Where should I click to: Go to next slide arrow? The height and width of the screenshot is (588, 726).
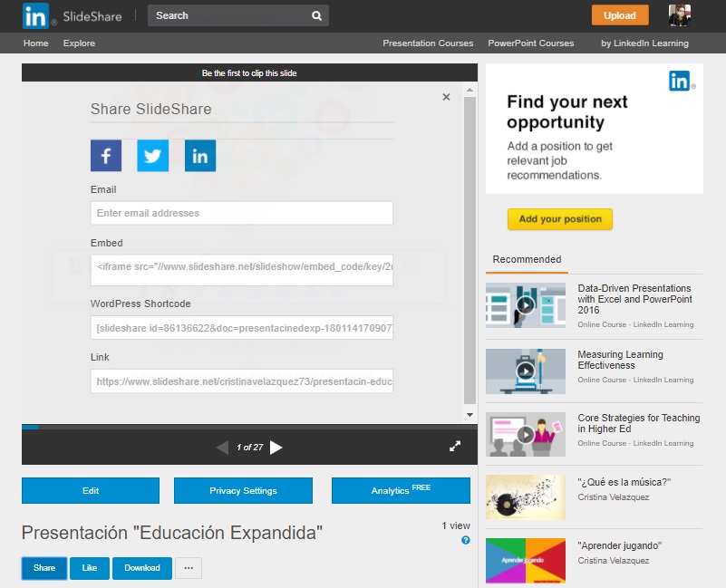276,447
